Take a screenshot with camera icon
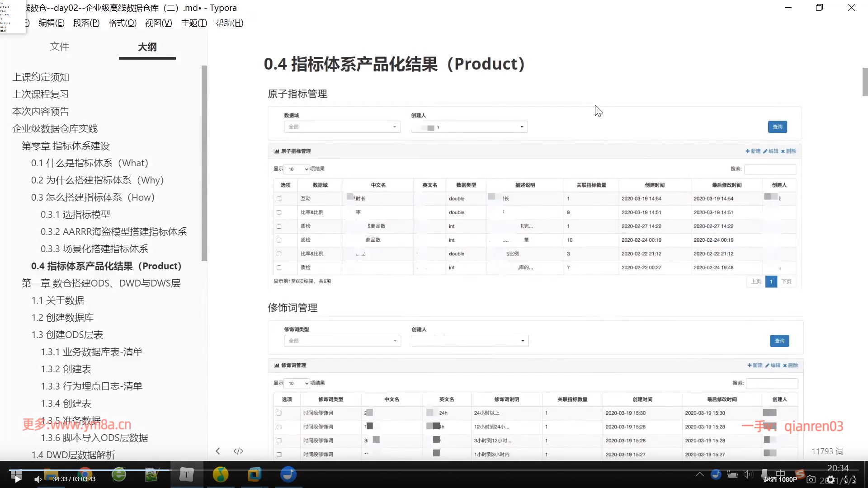 pos(811,479)
